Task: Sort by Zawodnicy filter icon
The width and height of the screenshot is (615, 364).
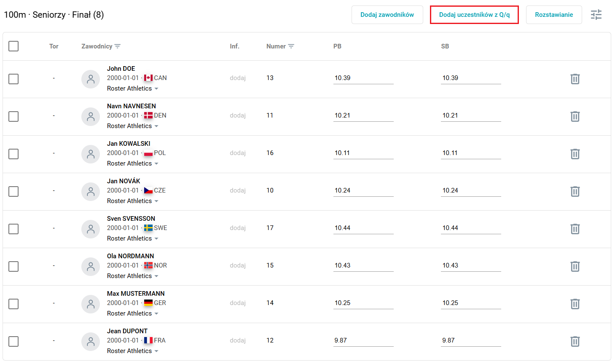Action: pyautogui.click(x=118, y=46)
